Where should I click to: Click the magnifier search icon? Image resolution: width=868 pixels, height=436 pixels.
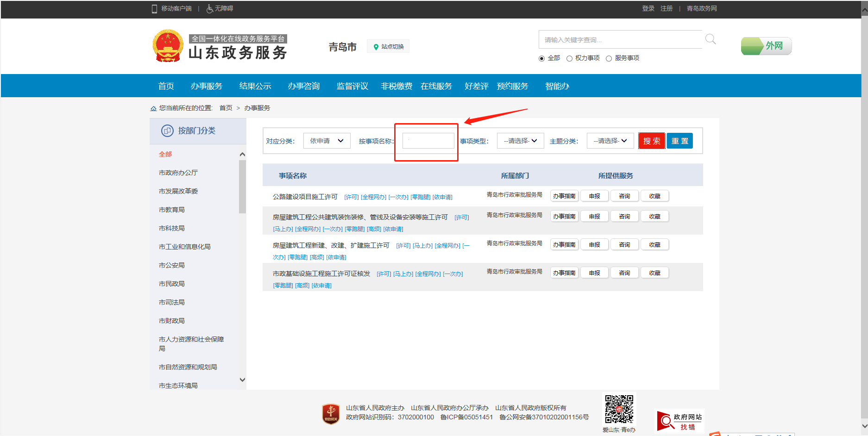(711, 39)
